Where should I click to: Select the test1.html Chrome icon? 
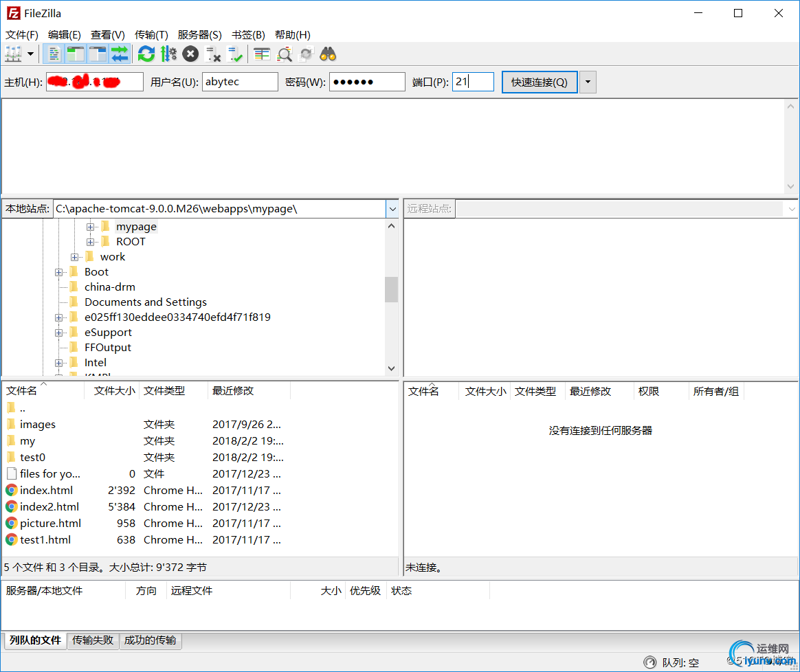[11, 540]
